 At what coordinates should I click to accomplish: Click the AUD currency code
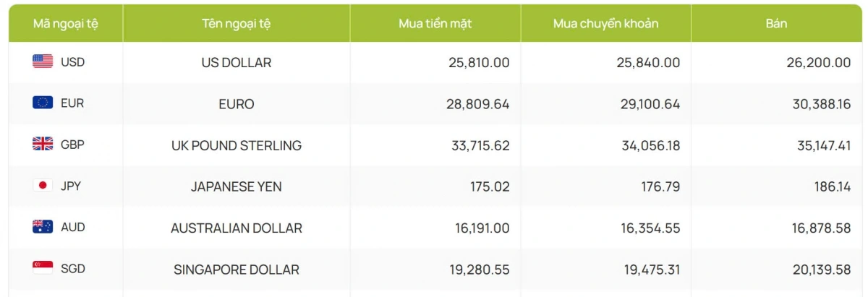tap(73, 227)
